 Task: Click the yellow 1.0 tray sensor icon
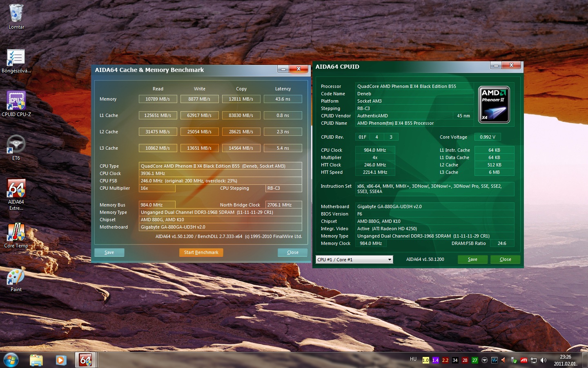425,360
